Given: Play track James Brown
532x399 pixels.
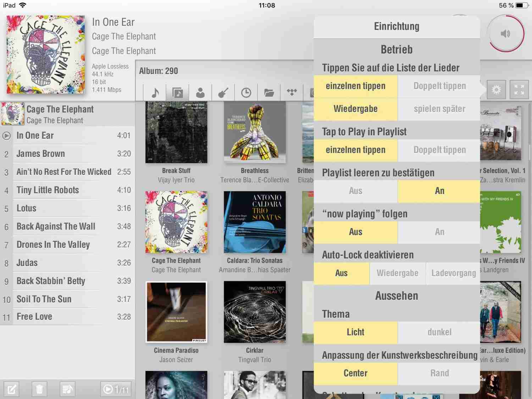Looking at the screenshot, I should pyautogui.click(x=67, y=154).
